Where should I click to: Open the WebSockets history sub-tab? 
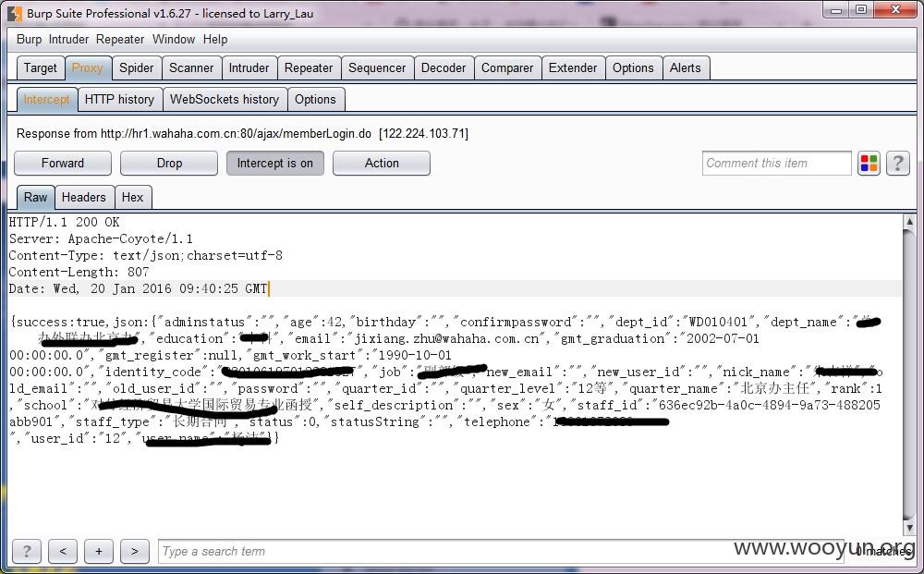click(x=225, y=99)
